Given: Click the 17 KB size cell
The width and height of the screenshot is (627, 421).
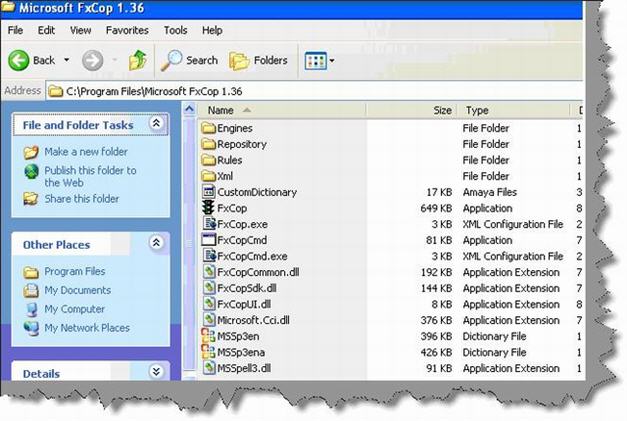Looking at the screenshot, I should click(x=439, y=192).
